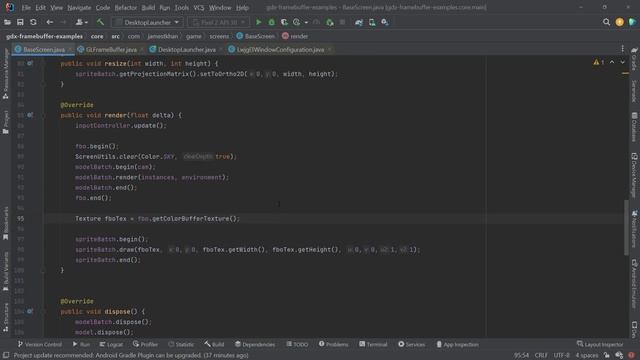The height and width of the screenshot is (360, 640).
Task: Go to previous highlighted problem arrow
Action: point(612,62)
